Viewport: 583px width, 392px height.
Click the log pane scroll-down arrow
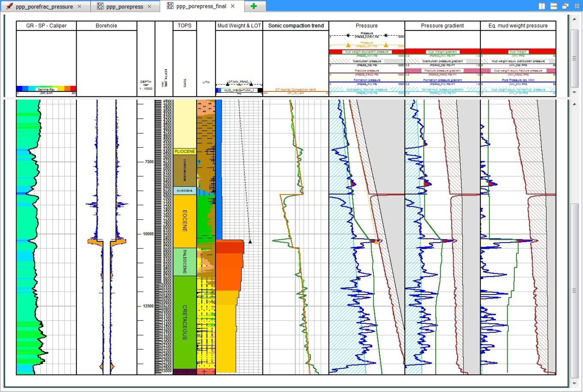[x=575, y=383]
